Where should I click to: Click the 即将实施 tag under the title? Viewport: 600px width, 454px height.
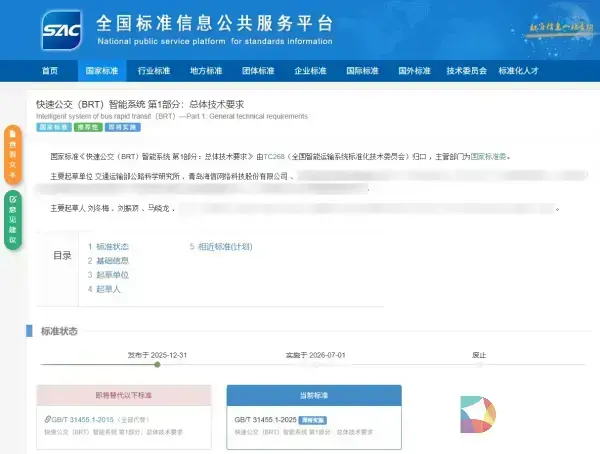(123, 127)
